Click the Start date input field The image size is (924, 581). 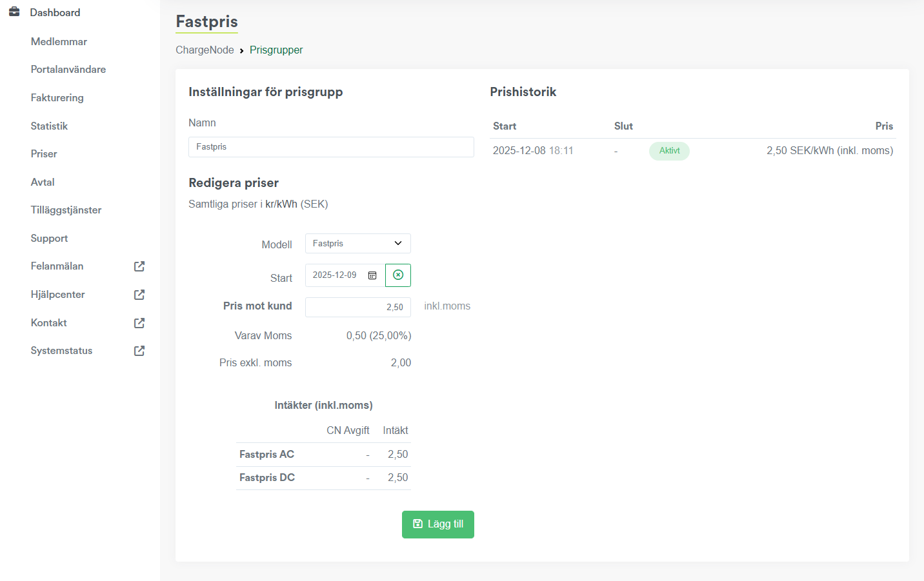[x=336, y=275]
